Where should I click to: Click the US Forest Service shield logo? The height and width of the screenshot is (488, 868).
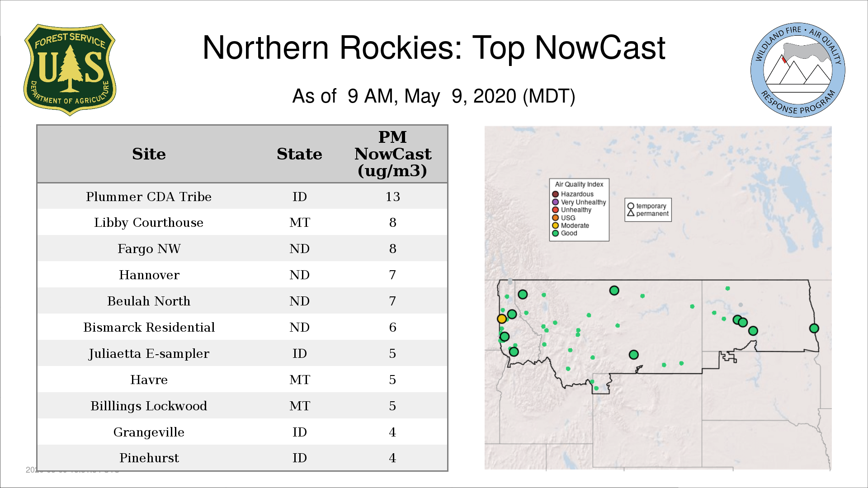[x=70, y=70]
